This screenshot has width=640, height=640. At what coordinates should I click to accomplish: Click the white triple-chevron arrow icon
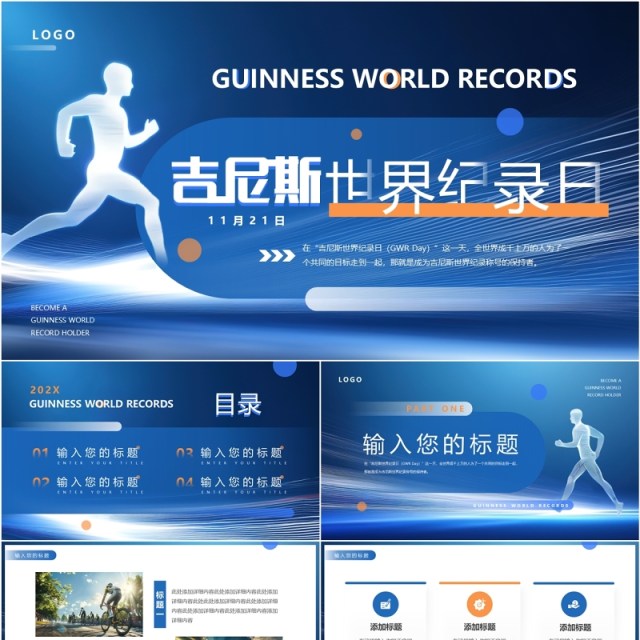277,256
